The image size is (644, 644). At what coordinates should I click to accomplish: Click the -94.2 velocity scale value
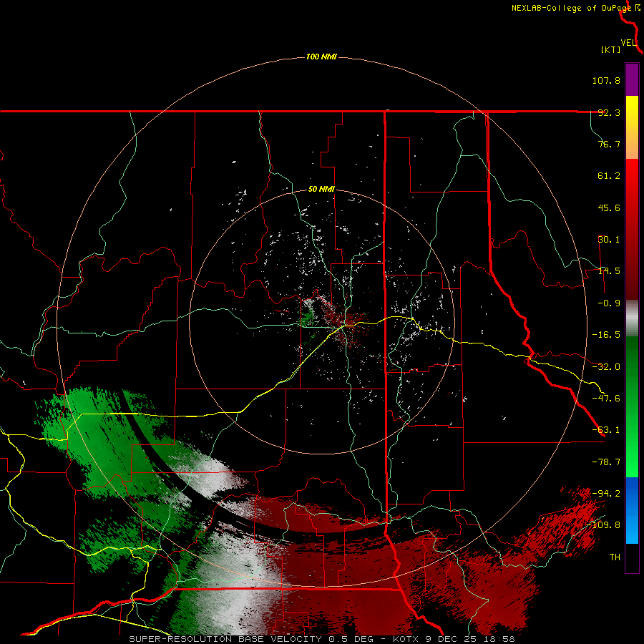pos(606,493)
